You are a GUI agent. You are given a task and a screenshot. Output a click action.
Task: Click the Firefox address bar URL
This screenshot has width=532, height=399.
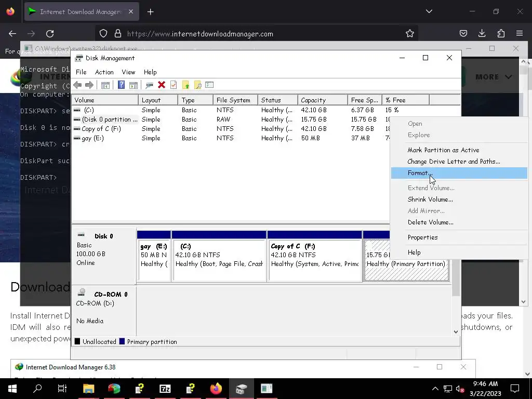(200, 34)
